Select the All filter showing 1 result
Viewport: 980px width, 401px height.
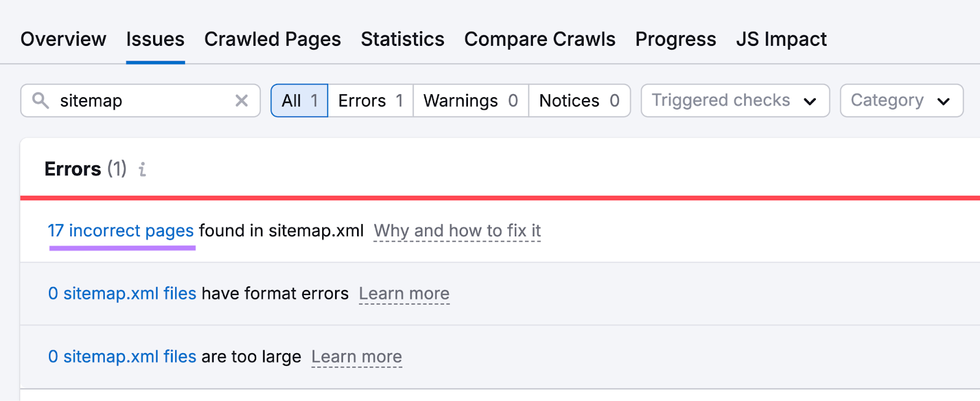point(299,100)
